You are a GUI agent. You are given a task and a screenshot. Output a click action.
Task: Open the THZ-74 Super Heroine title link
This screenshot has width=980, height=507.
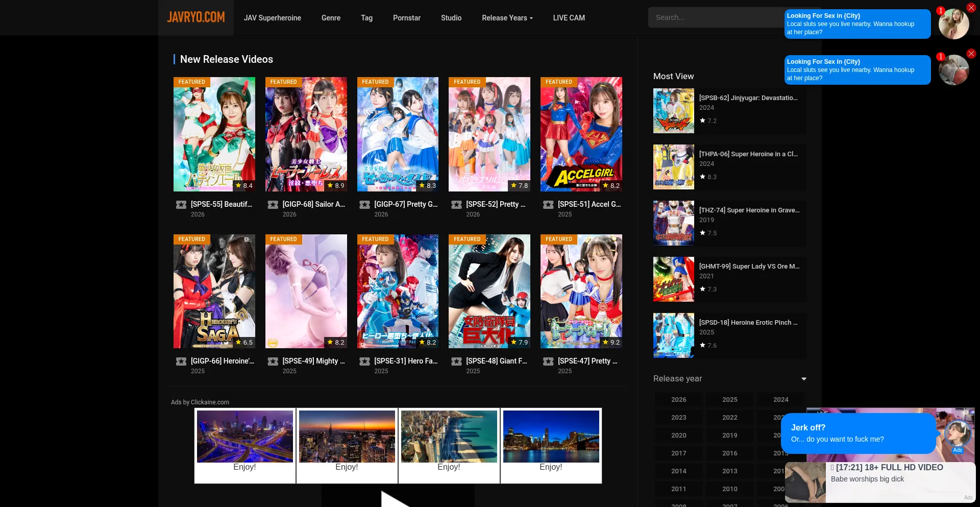(749, 210)
